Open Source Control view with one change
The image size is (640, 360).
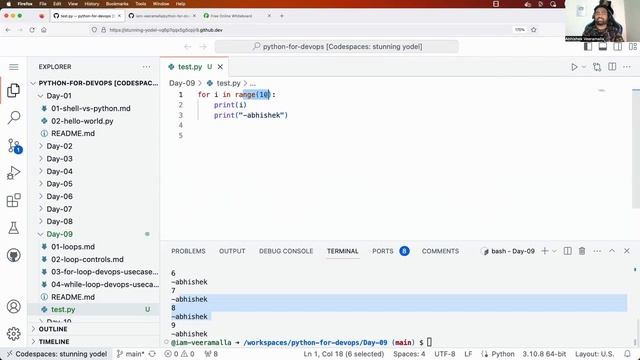14,146
